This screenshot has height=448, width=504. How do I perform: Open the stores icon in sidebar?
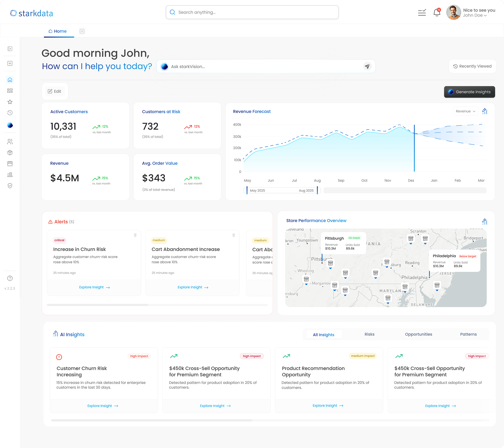(x=10, y=164)
